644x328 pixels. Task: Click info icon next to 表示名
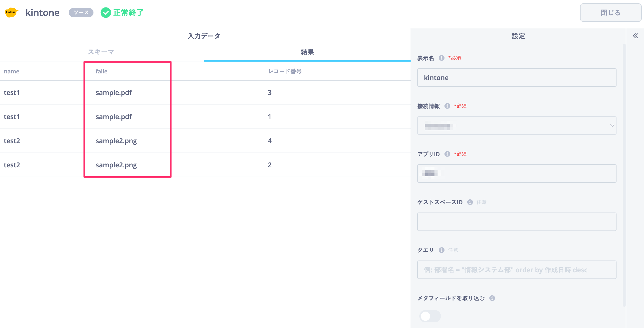pyautogui.click(x=441, y=58)
